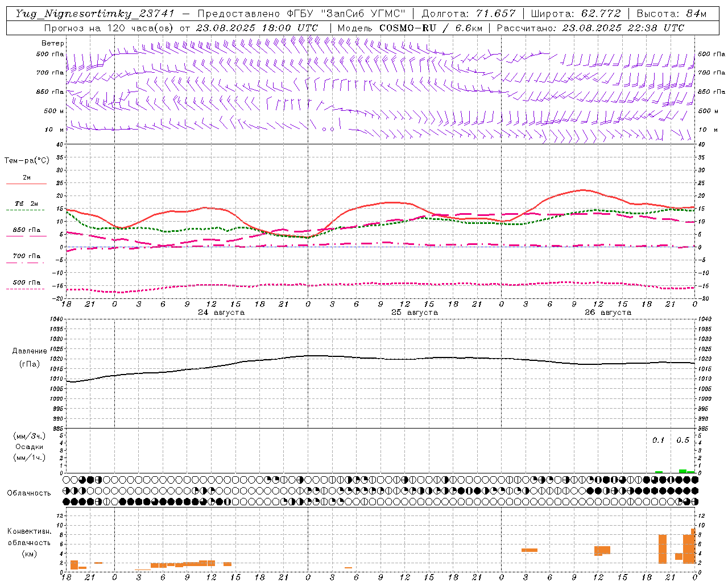The height and width of the screenshot is (582, 728).
Task: Click the station title Yug_Nignesortimky_23741
Action: 94,14
